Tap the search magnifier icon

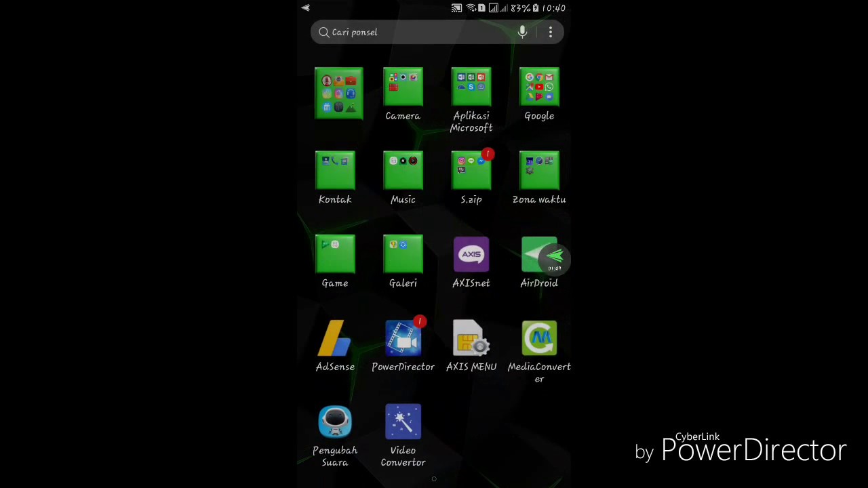coord(324,32)
